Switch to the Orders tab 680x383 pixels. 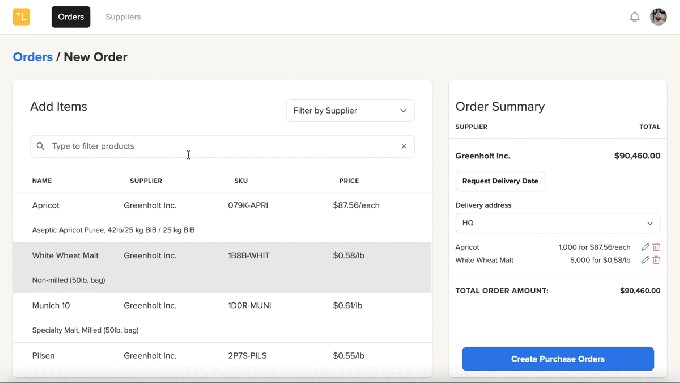tap(71, 17)
